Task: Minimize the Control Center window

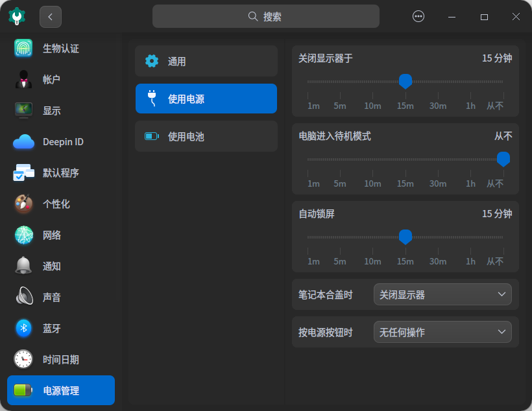Action: [452, 17]
